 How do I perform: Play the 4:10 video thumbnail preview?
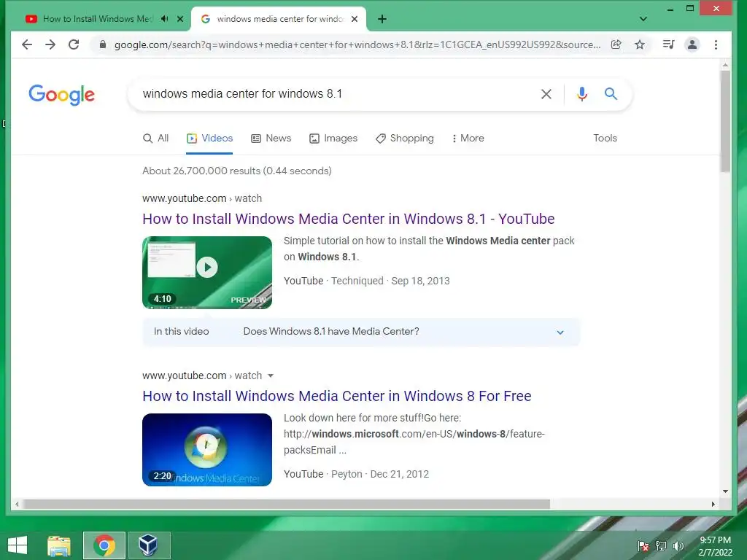207,273
